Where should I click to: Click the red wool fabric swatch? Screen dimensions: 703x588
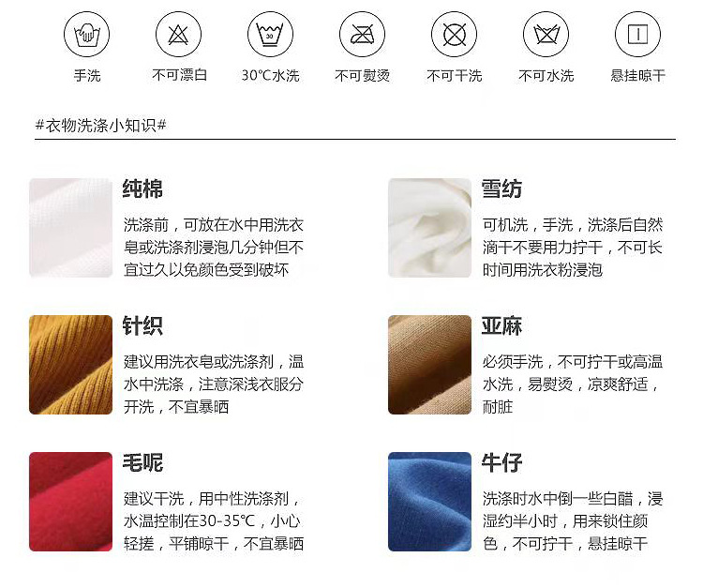pos(71,502)
